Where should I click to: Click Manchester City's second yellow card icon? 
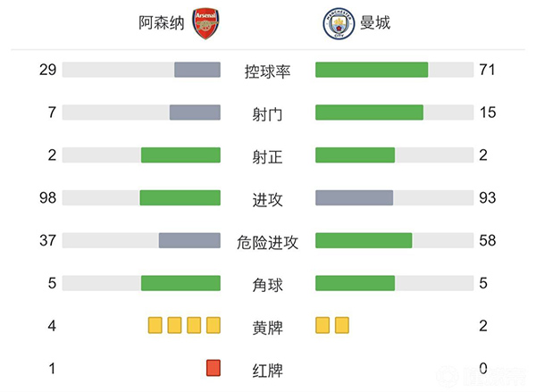[341, 325]
